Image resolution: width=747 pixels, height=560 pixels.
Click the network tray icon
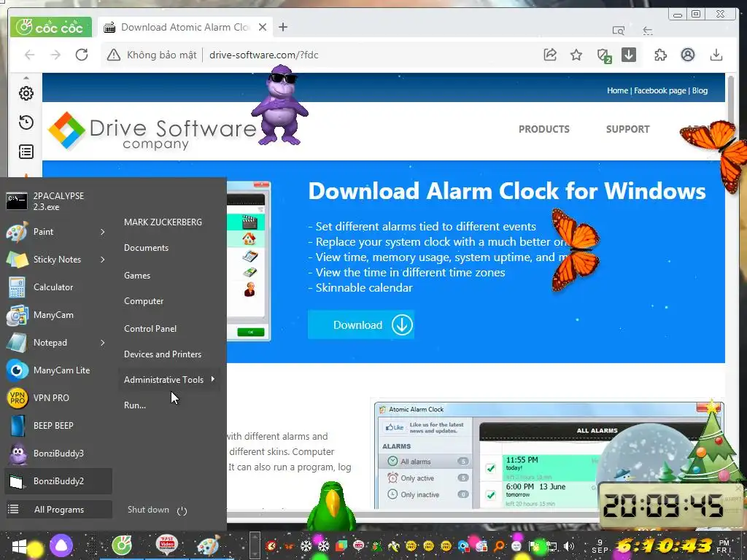pos(551,546)
